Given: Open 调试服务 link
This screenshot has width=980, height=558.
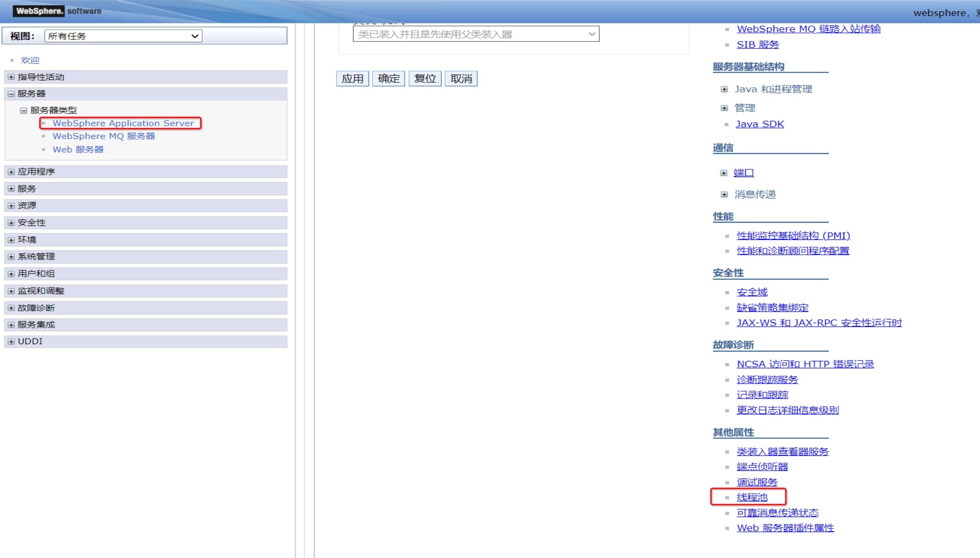Looking at the screenshot, I should (757, 483).
